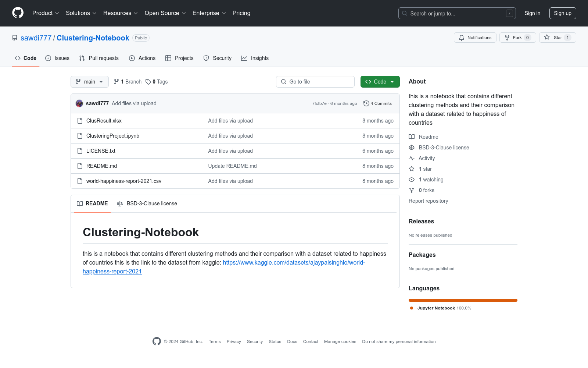Expand the Enterprise menu
The image size is (588, 368).
(209, 13)
